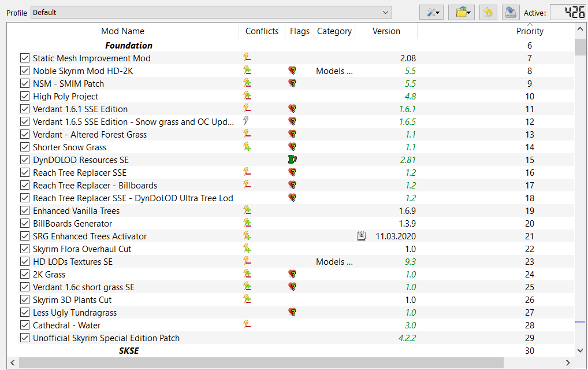Disable the 2K Grass mod checkbox
This screenshot has width=588, height=370.
(x=25, y=274)
